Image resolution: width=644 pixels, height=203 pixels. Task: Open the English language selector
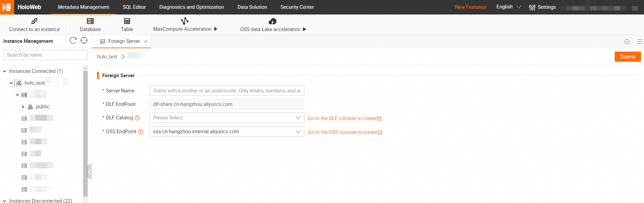point(508,7)
